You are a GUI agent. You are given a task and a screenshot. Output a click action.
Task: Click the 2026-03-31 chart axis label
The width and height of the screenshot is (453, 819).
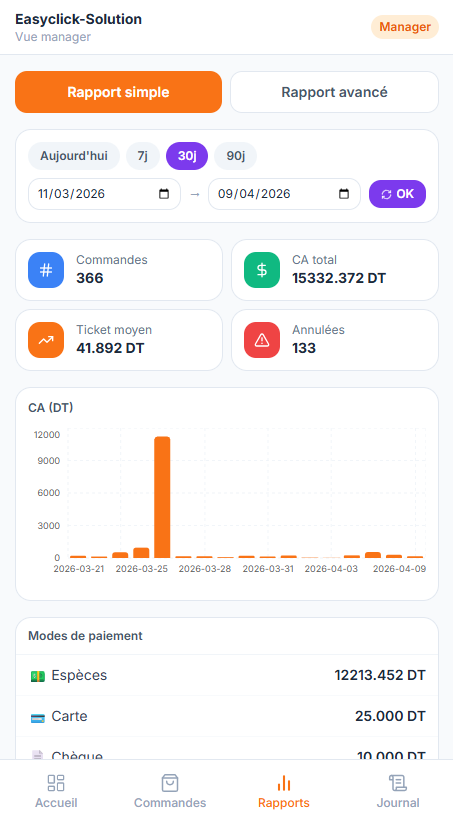click(x=269, y=569)
